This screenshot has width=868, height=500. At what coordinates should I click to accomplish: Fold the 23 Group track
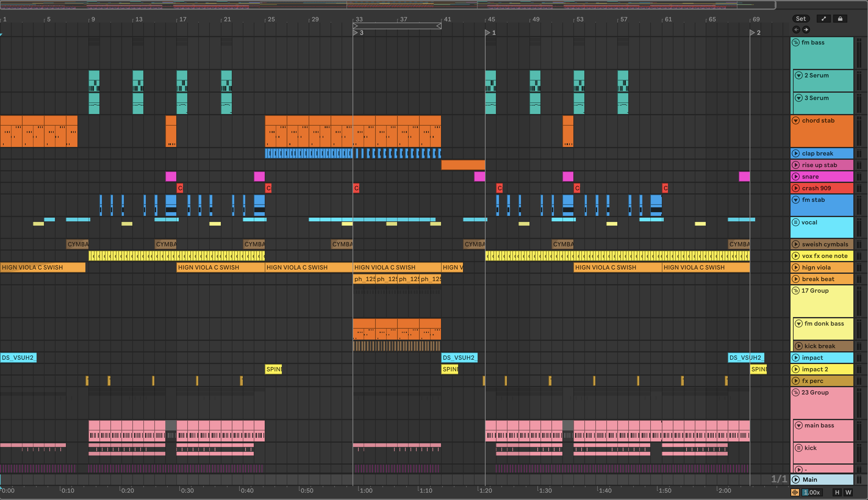(x=795, y=392)
